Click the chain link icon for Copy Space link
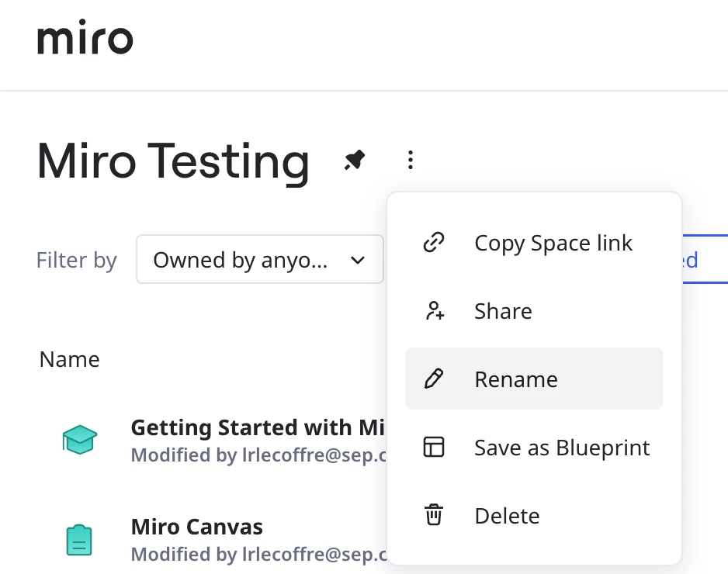This screenshot has width=728, height=574. [433, 243]
